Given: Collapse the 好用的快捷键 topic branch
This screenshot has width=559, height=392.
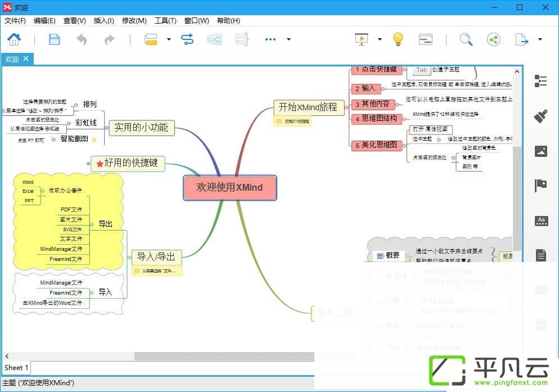Looking at the screenshot, I should tap(88, 164).
